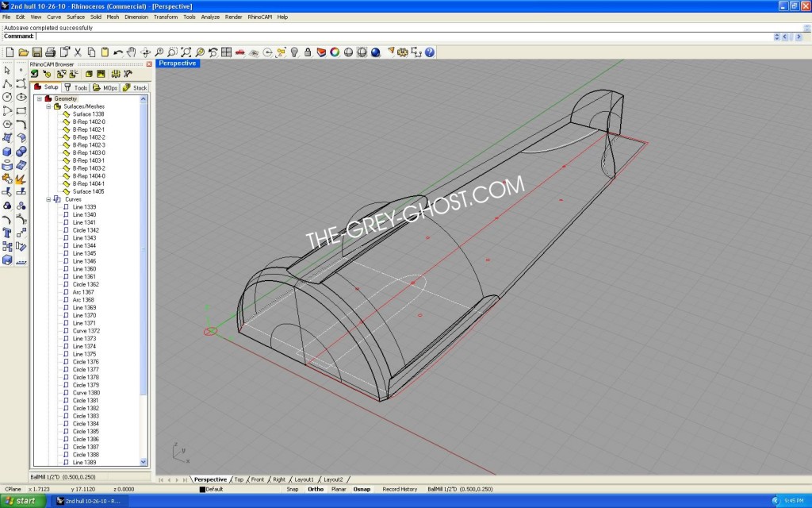Click the Copy icon in toolbar
Screen dimensions: 812x508
(x=91, y=52)
